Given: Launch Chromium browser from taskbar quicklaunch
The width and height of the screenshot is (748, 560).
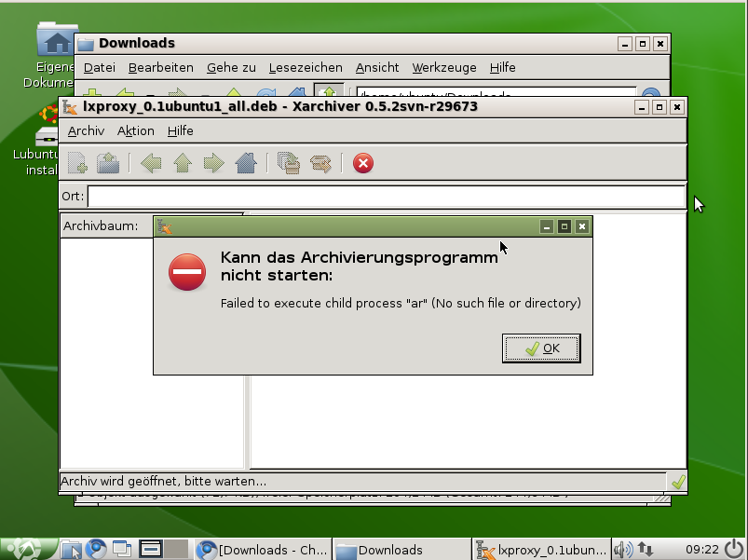Looking at the screenshot, I should coord(96,550).
